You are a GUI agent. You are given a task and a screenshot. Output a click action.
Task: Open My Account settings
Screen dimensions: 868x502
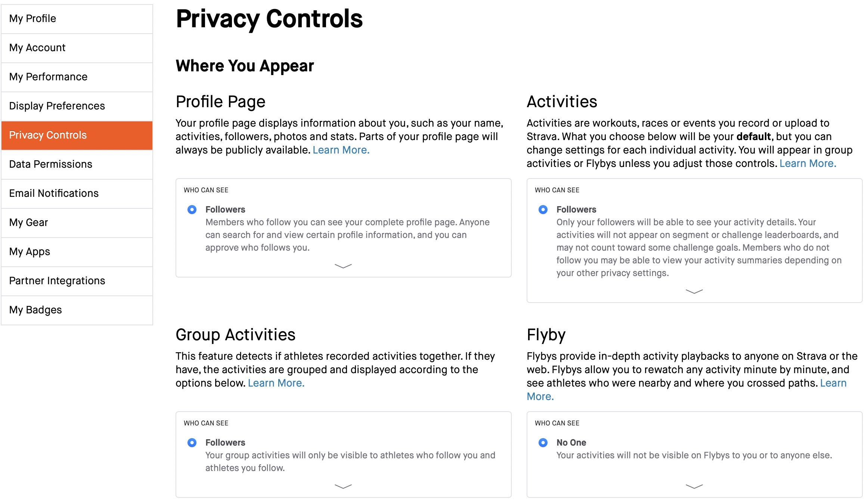77,48
